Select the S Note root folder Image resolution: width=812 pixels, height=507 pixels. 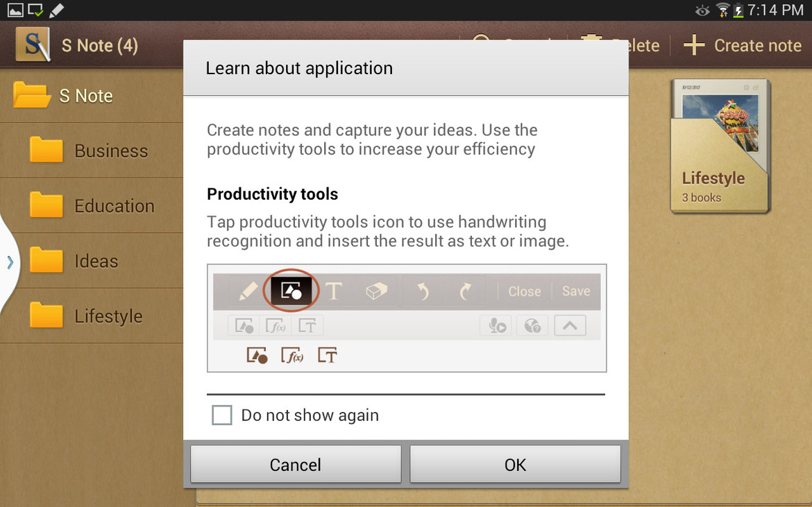(92, 96)
